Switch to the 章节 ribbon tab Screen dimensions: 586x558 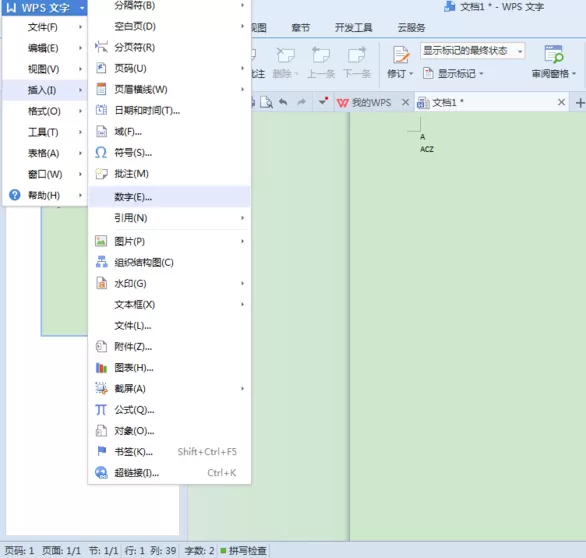301,28
